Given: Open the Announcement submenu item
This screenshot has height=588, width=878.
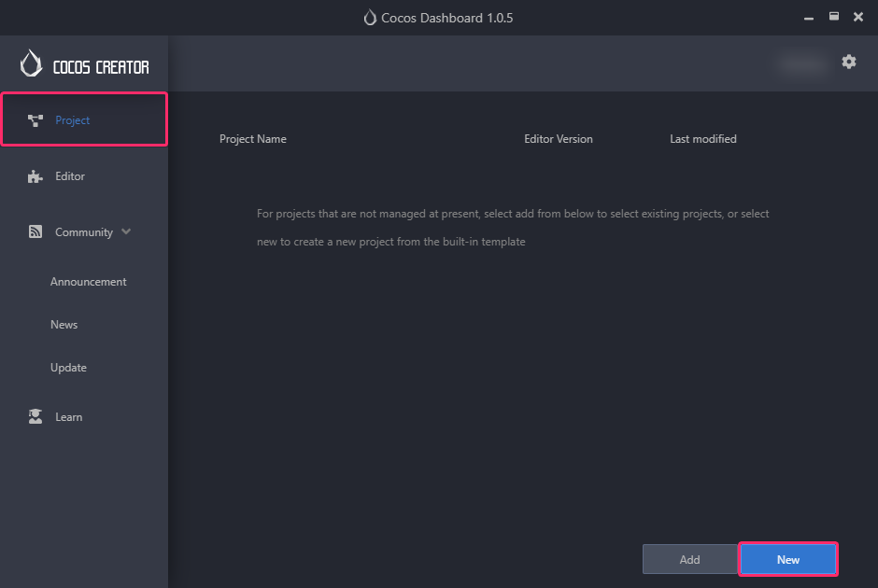Looking at the screenshot, I should tap(88, 282).
